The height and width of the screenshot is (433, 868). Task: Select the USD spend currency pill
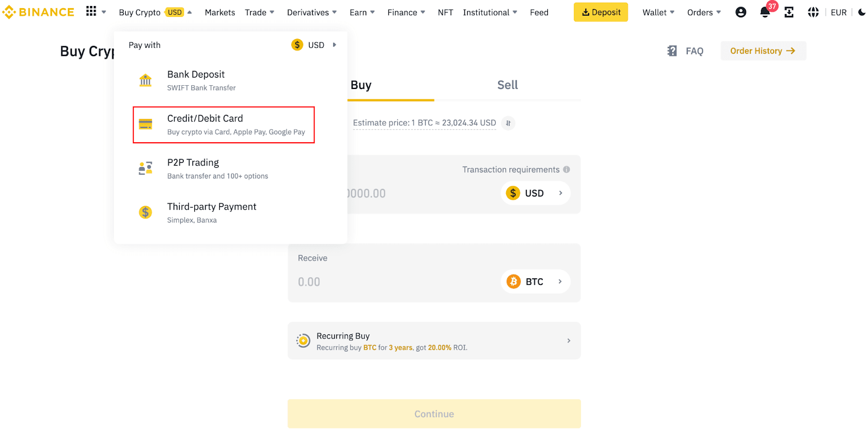(x=535, y=193)
